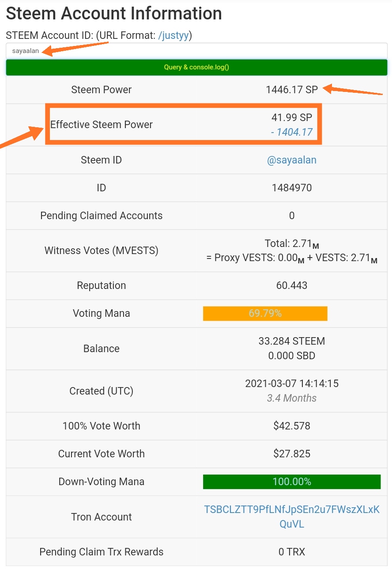The width and height of the screenshot is (392, 570).
Task: Open the @sayaalan Steem ID link
Action: click(291, 160)
